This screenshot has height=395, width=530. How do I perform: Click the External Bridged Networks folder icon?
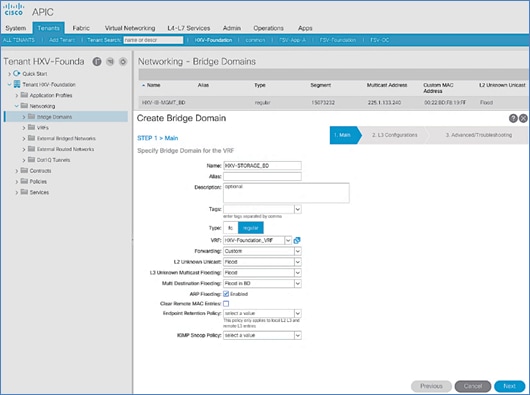point(31,138)
